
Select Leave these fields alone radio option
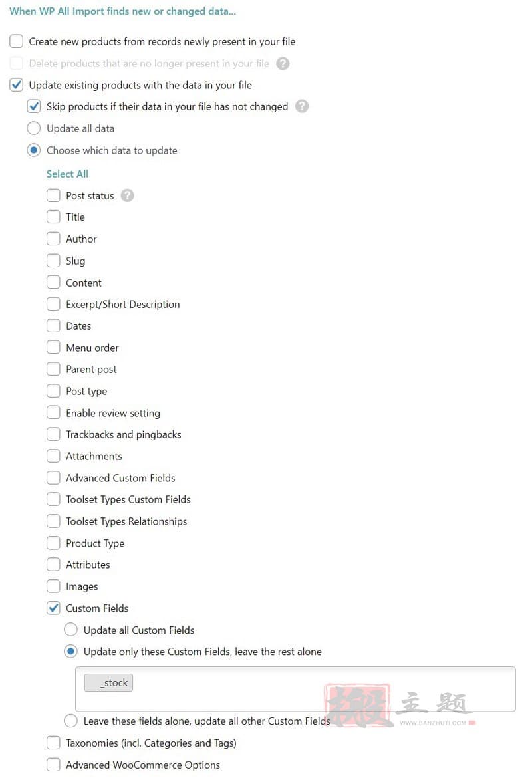coord(71,721)
